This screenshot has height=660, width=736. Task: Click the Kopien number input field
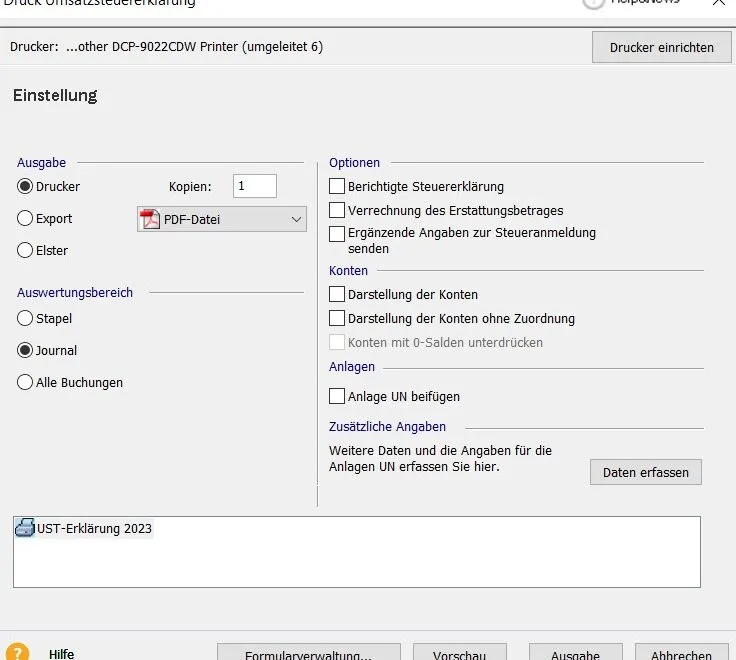(254, 186)
